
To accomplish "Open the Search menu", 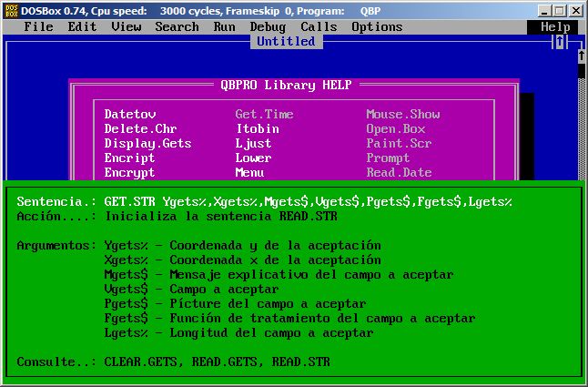I will tap(177, 27).
